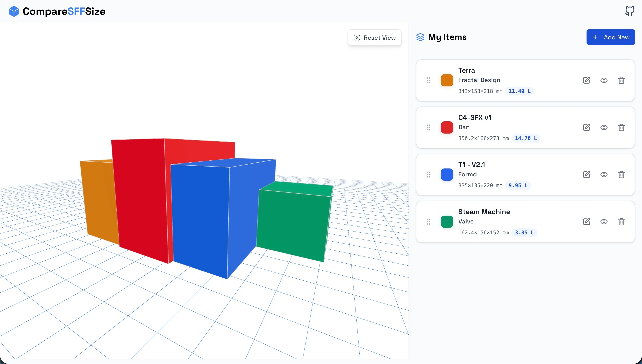Click the CompareSFFSize cube logo
Viewport: 642px width, 364px height.
[x=14, y=11]
